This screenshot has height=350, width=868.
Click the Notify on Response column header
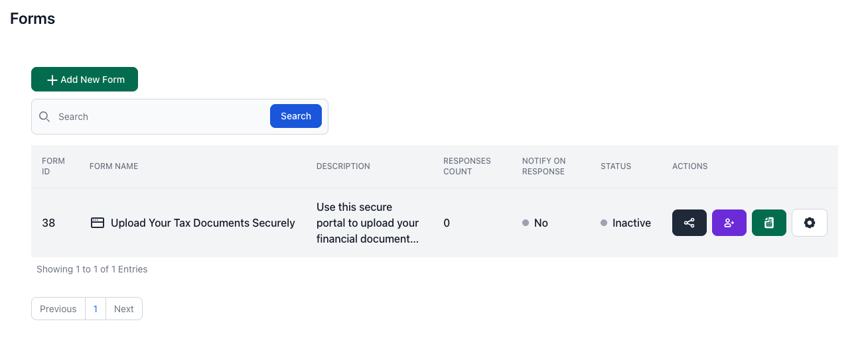pyautogui.click(x=543, y=166)
